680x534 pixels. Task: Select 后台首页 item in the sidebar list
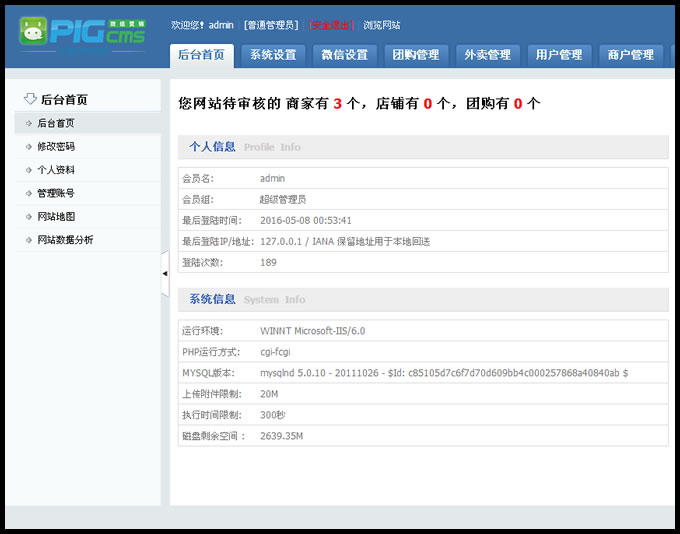tap(56, 123)
